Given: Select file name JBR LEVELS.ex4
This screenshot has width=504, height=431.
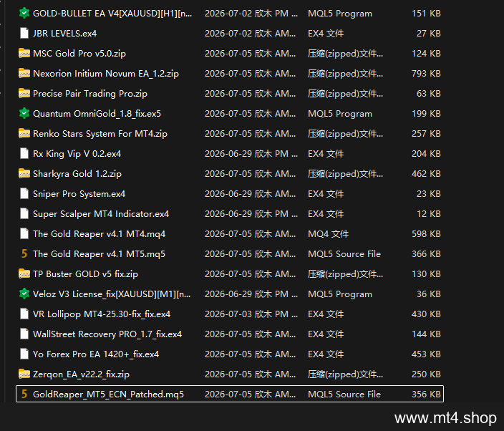Looking at the screenshot, I should click(x=64, y=34).
